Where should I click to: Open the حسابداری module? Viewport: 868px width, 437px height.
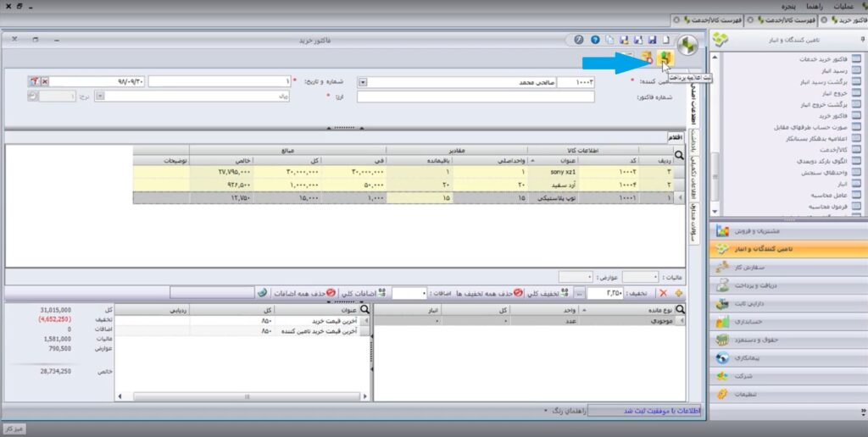point(789,321)
